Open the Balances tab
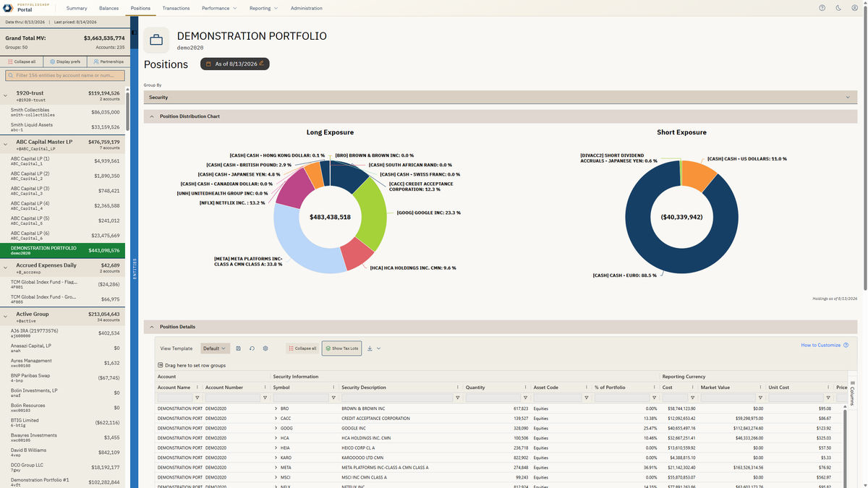Viewport: 868px width, 488px height. pos(109,8)
